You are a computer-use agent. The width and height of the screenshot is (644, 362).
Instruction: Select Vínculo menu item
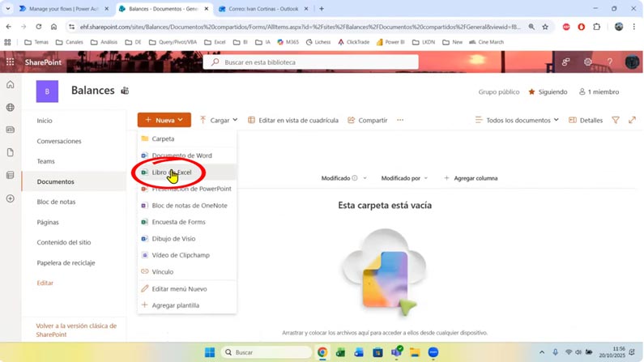click(187, 272)
